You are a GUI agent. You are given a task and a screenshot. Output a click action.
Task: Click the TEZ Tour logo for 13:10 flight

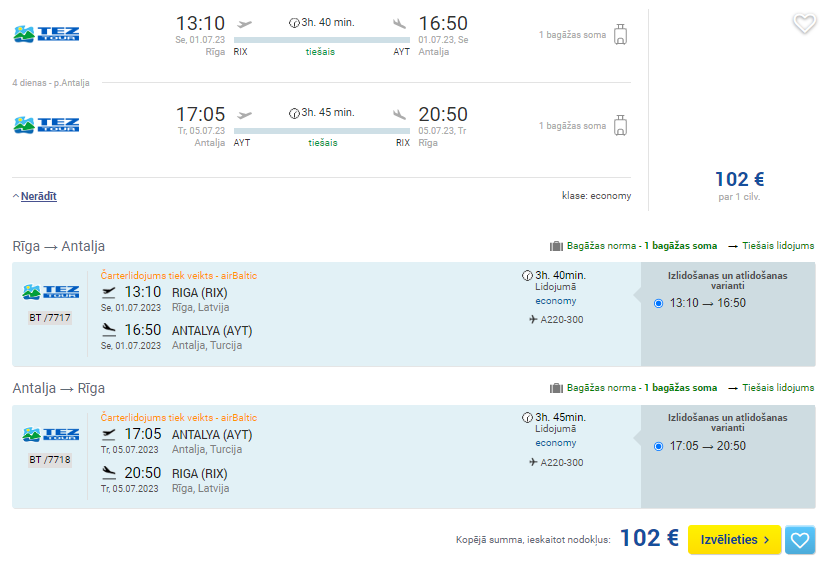tap(46, 34)
